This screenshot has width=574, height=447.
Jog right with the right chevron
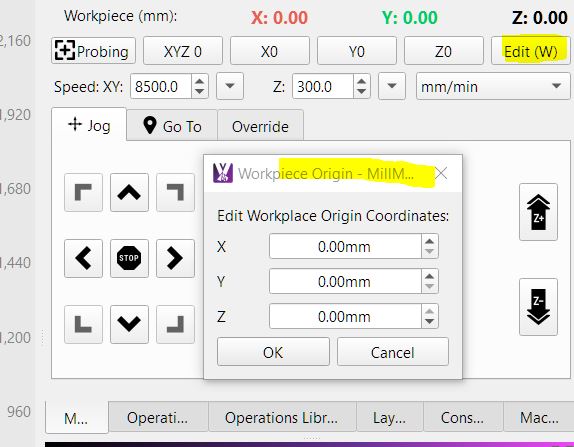pos(175,258)
